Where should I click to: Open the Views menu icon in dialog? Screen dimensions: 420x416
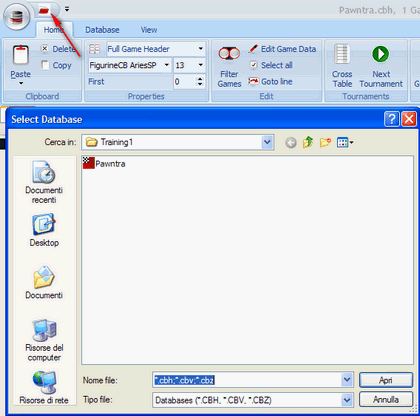345,143
